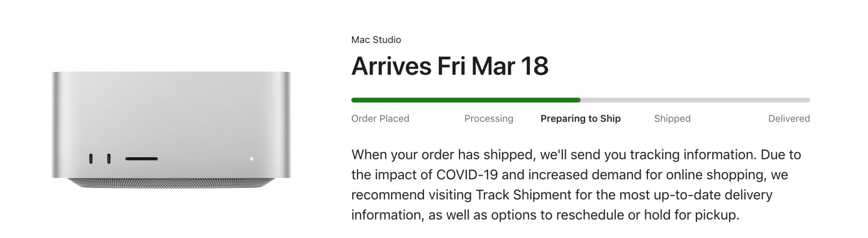Click the "Mac Studio" product name label
868x238 pixels.
pos(376,40)
